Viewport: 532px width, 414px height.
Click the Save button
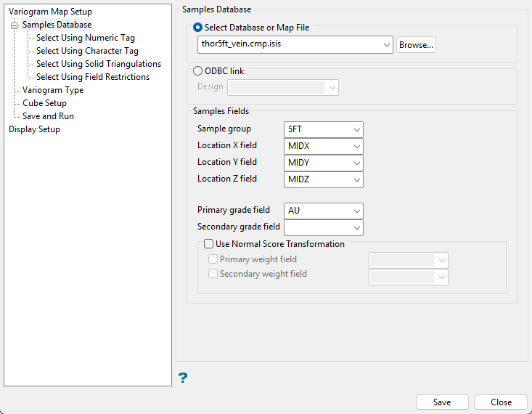pyautogui.click(x=441, y=402)
